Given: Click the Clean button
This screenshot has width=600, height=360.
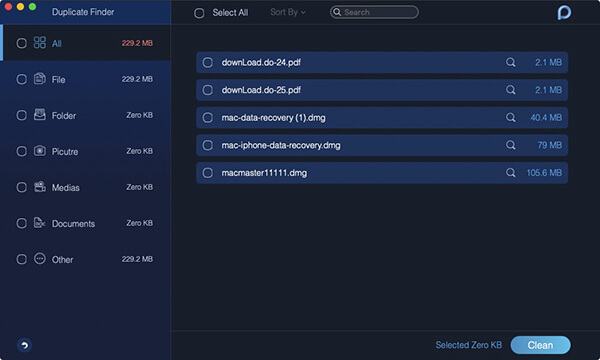Looking at the screenshot, I should coord(540,345).
